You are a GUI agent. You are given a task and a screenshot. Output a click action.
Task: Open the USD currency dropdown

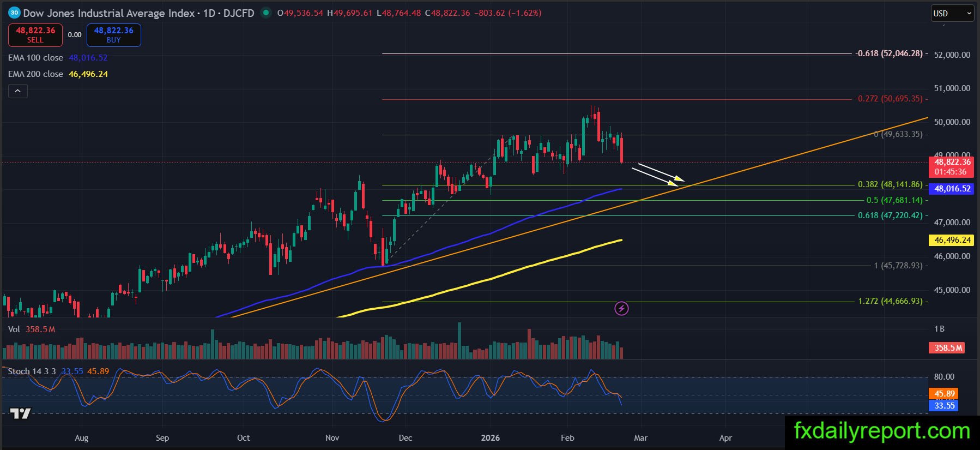[952, 13]
